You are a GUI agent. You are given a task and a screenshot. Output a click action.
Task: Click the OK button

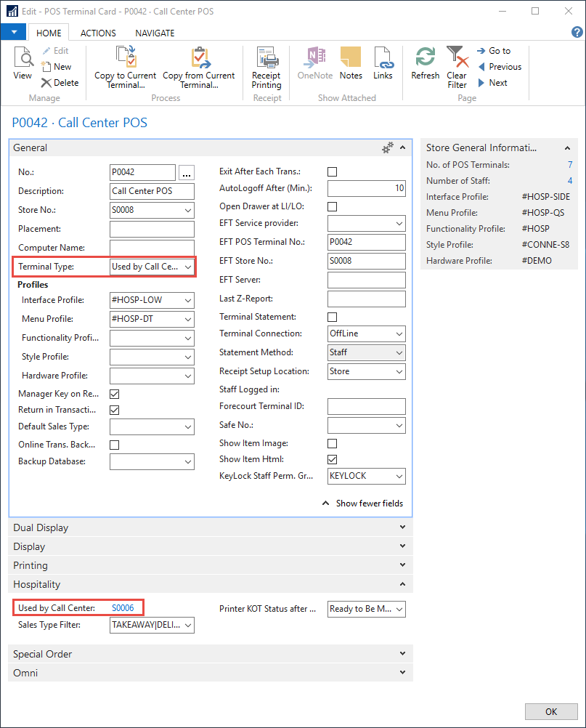[x=550, y=711]
